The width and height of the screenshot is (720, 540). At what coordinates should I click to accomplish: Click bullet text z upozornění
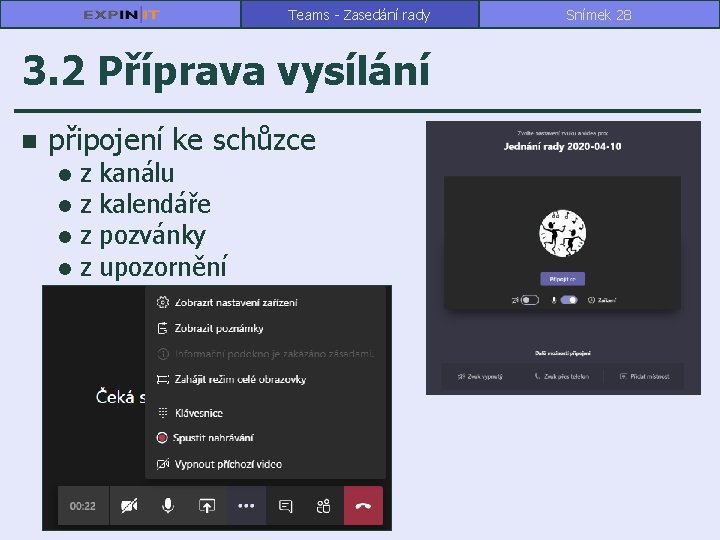coord(153,267)
